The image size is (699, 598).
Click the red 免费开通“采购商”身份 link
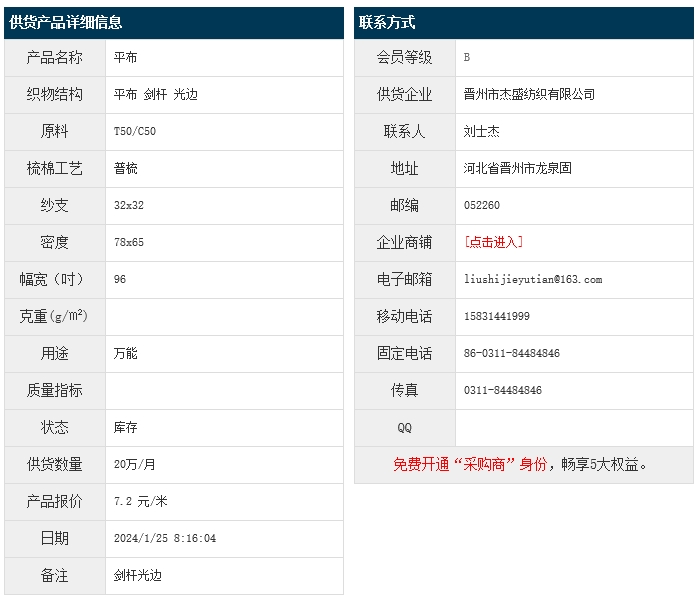tap(470, 464)
